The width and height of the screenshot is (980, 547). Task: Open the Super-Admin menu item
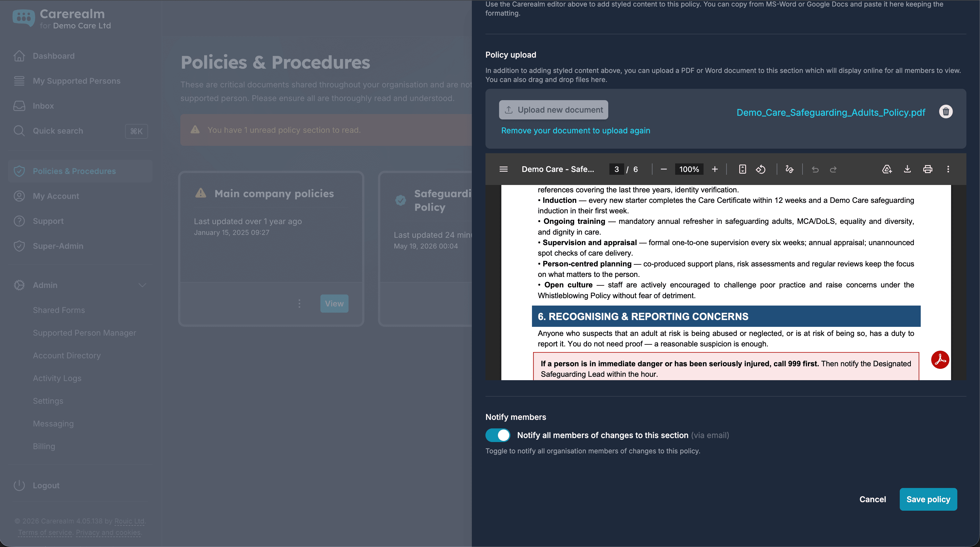pyautogui.click(x=58, y=246)
